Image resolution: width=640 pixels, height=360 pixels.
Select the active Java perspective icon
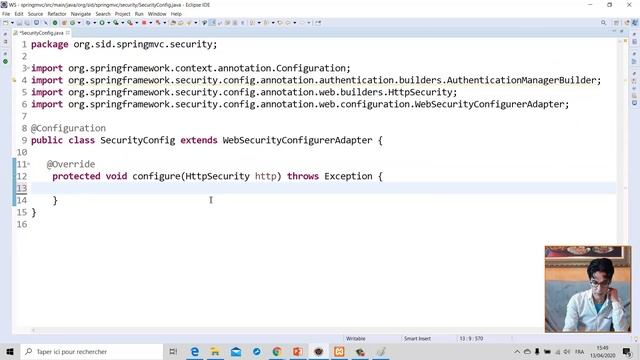click(x=636, y=23)
